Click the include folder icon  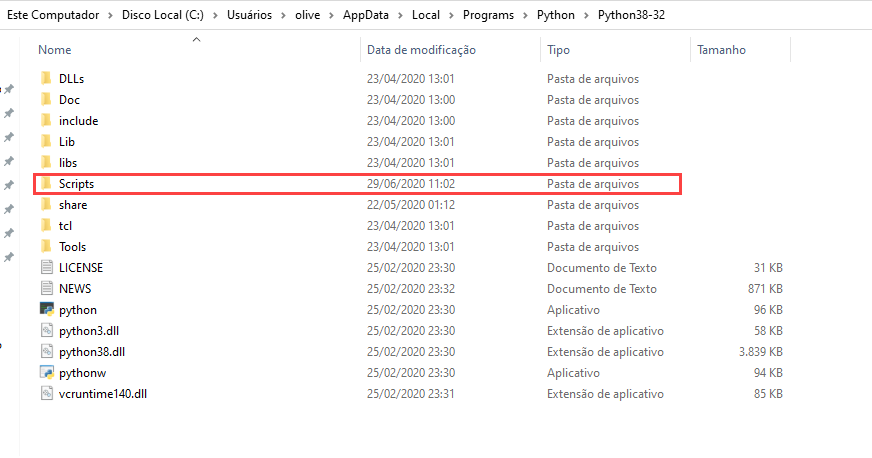[47, 121]
